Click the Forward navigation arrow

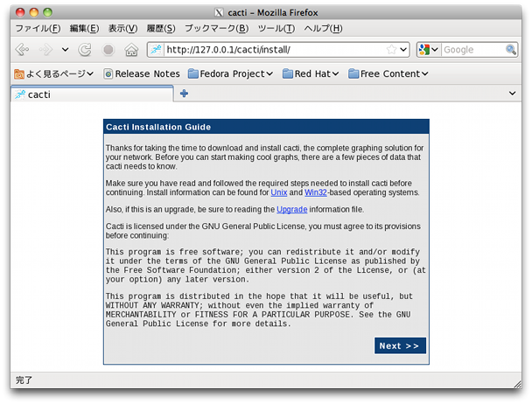coord(45,50)
